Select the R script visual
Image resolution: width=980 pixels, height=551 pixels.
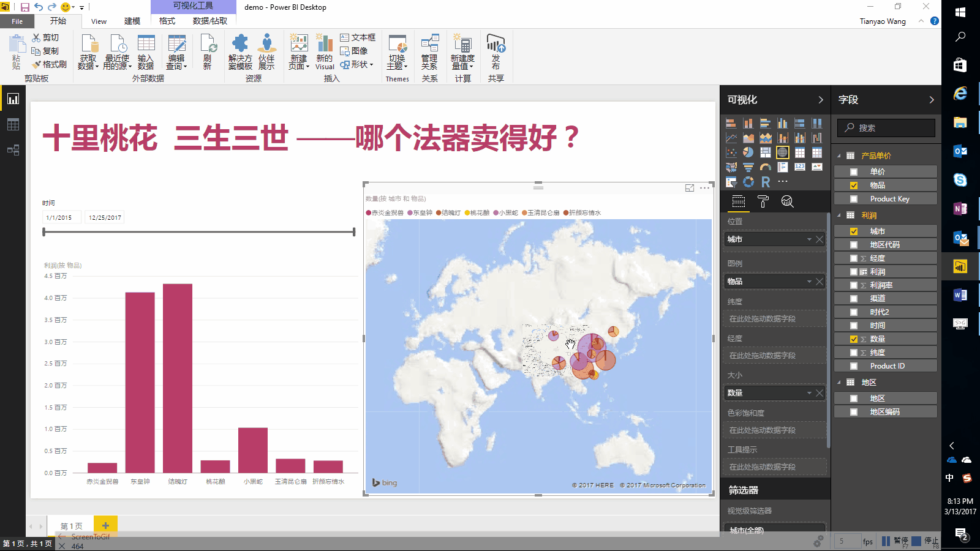[x=766, y=182]
